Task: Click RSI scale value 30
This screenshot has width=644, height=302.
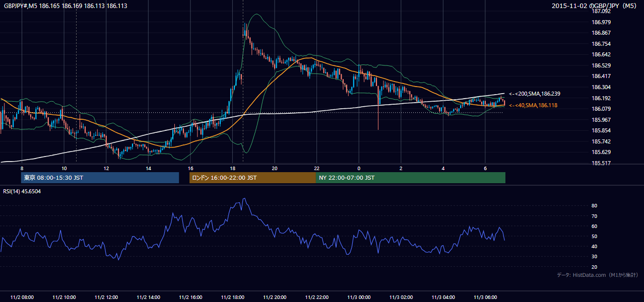Action: (594, 257)
